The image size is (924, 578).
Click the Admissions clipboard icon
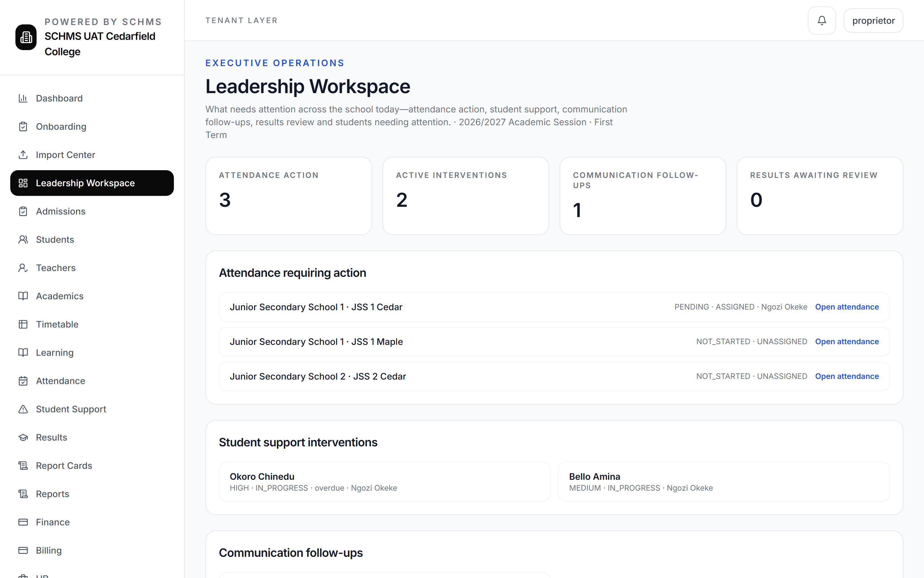coord(23,211)
